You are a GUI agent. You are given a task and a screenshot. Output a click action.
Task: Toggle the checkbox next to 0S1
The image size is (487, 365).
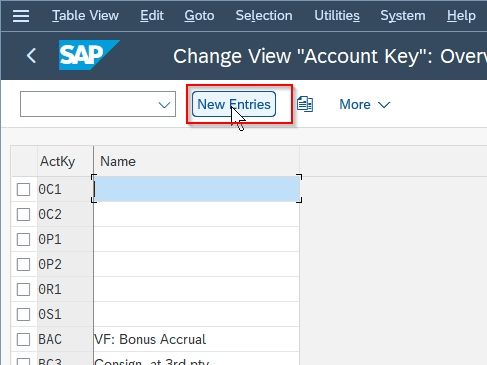[23, 314]
